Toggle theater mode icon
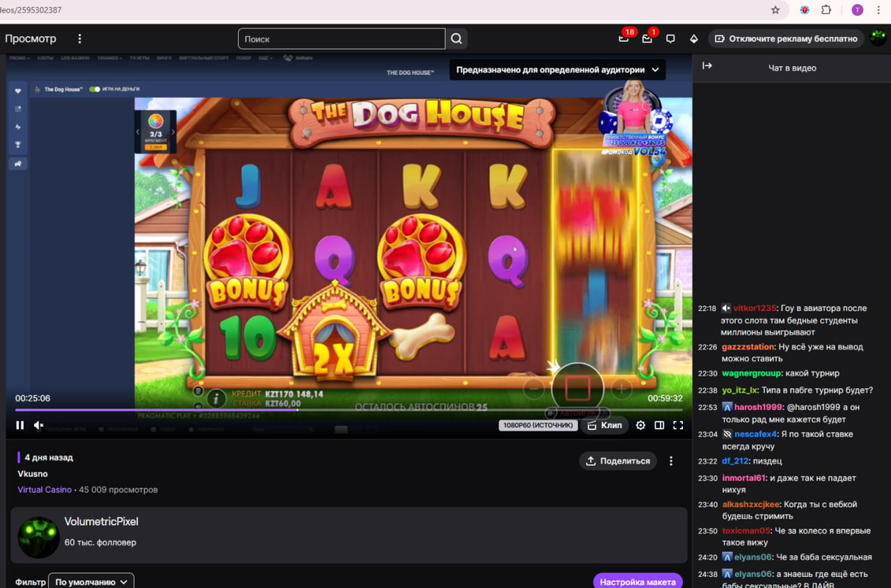891x588 pixels. click(659, 425)
